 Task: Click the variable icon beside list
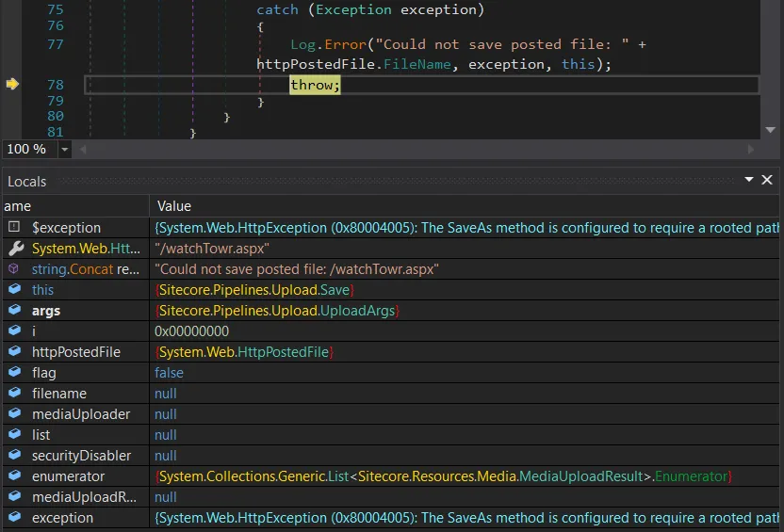pyautogui.click(x=15, y=434)
